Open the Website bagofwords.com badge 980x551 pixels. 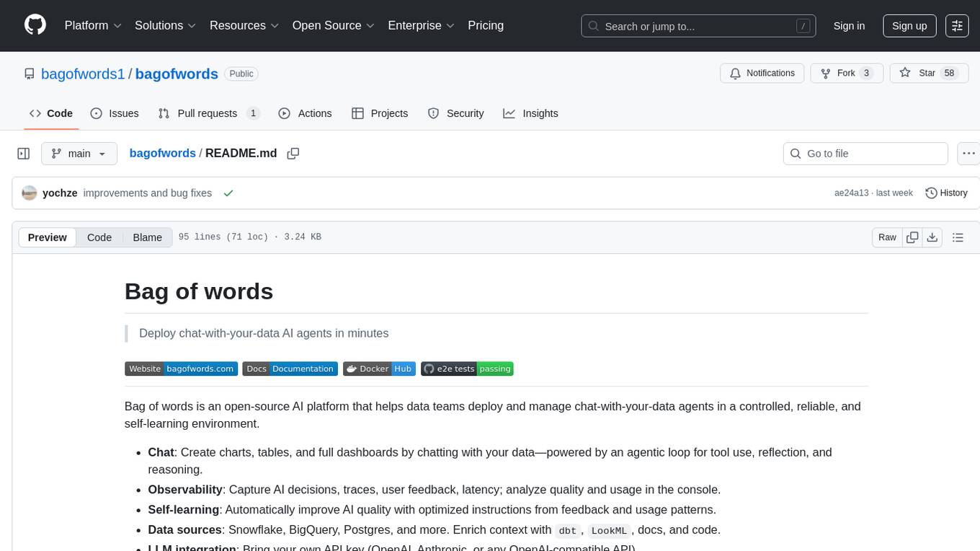click(x=181, y=369)
